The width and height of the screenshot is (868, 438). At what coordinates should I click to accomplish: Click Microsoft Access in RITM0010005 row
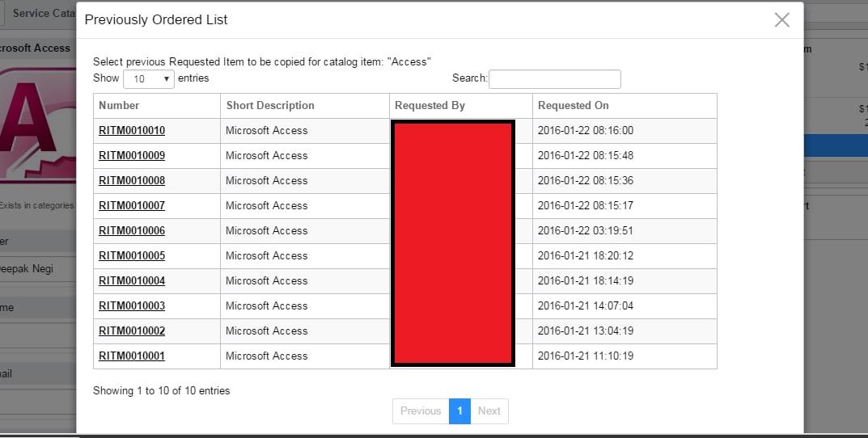pyautogui.click(x=267, y=255)
